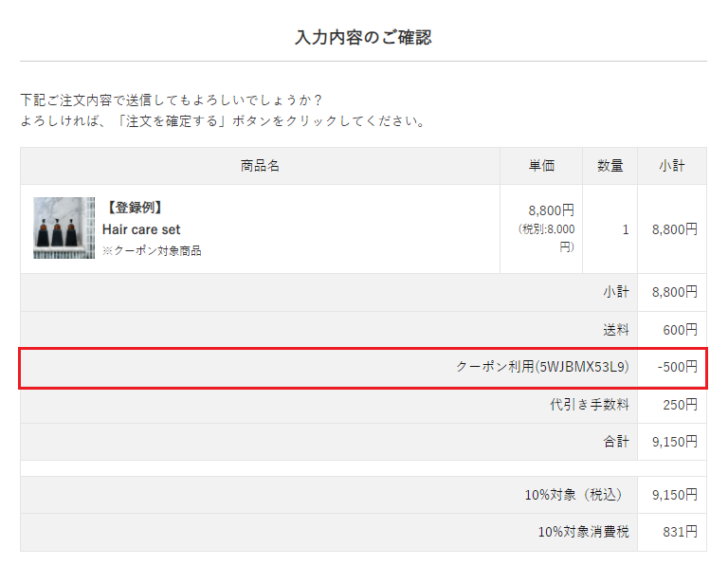Click the 合計 total label
This screenshot has height=565, width=728.
click(x=616, y=442)
